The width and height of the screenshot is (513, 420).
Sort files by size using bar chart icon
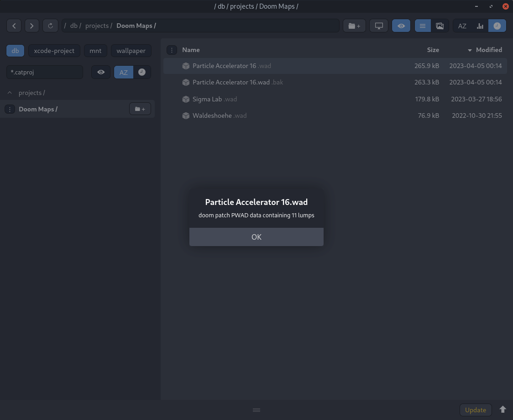[x=480, y=26]
